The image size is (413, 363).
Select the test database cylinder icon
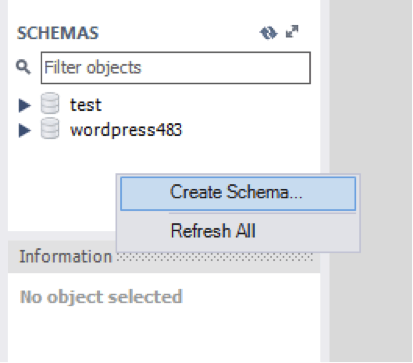tap(50, 104)
